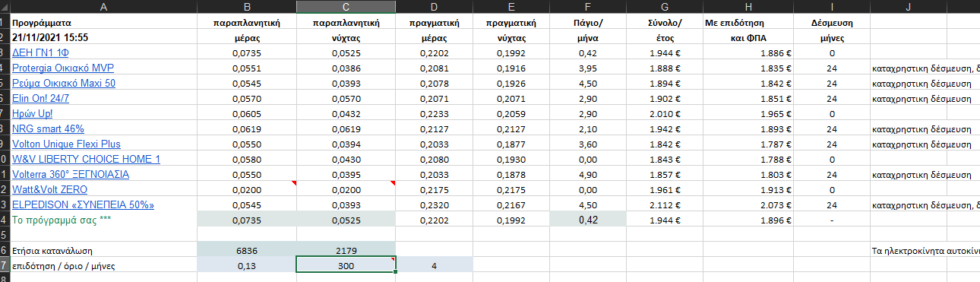Open the Watt&Volt ZERO link
Viewport: 980px width, 282px height.
pyautogui.click(x=50, y=190)
